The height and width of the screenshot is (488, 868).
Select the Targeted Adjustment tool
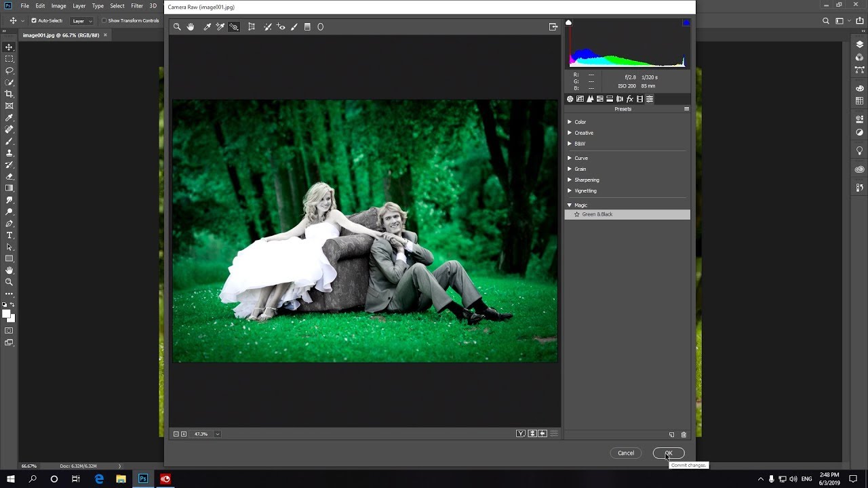[234, 27]
